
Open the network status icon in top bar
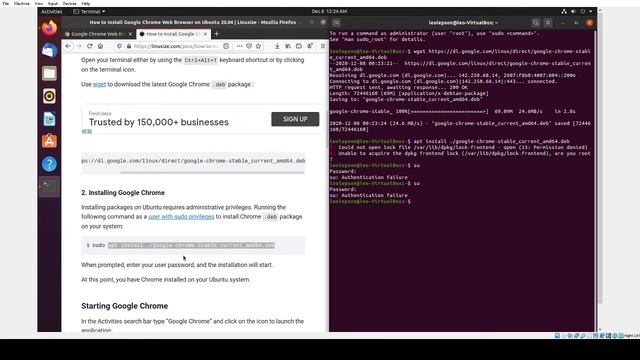point(564,11)
